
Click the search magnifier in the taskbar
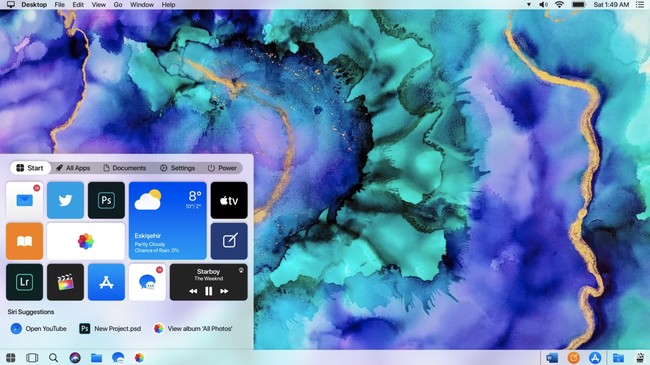coord(53,358)
